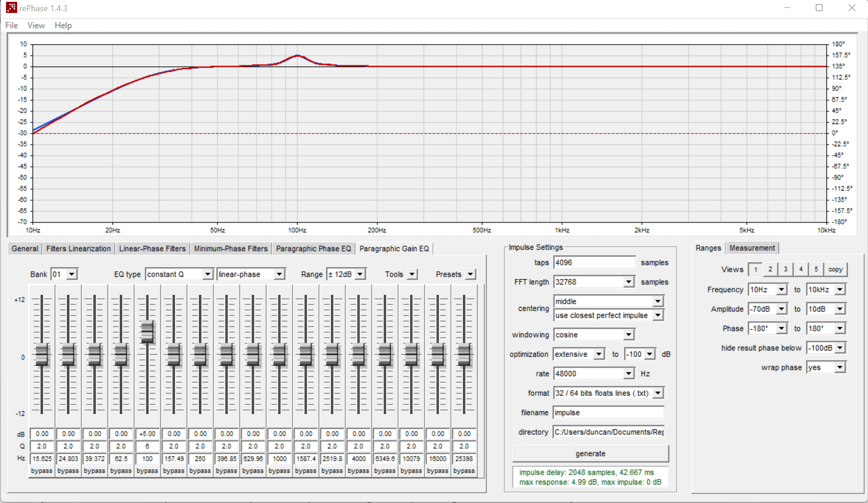Toggle bypass for the 250 Hz band
The width and height of the screenshot is (868, 503).
pos(200,471)
